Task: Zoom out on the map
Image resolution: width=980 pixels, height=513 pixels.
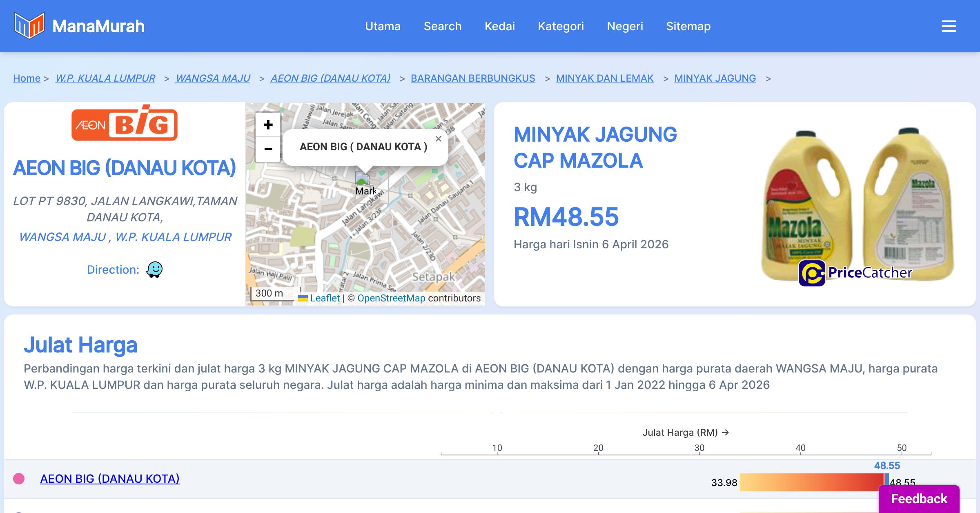Action: 268,149
